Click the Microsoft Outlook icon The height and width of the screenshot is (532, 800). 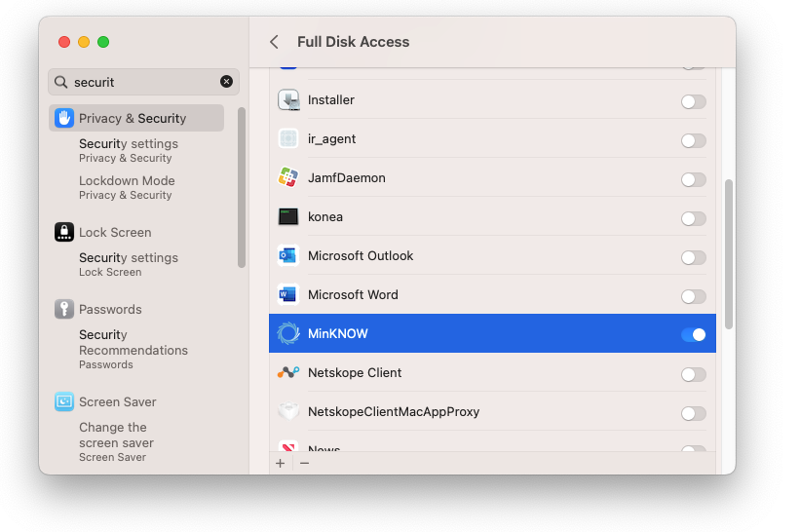(x=288, y=256)
